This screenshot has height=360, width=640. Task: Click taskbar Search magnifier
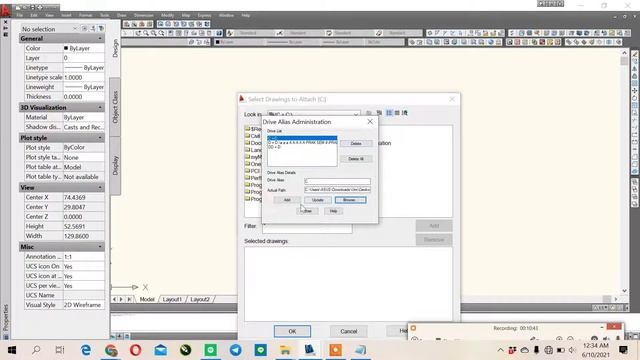[x=36, y=350]
